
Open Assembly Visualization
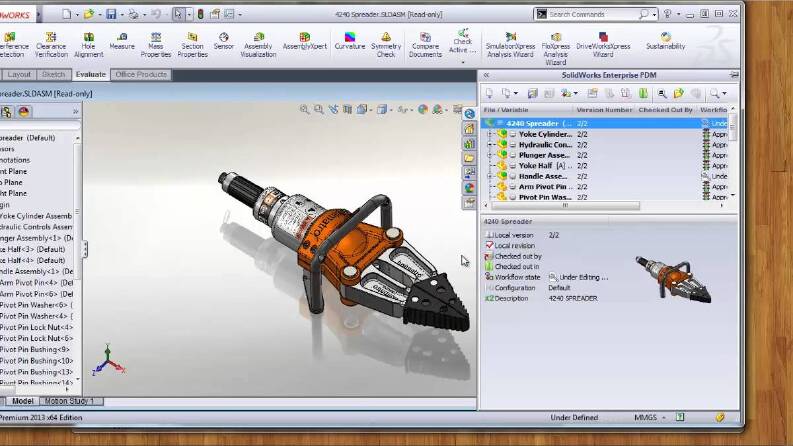[258, 44]
